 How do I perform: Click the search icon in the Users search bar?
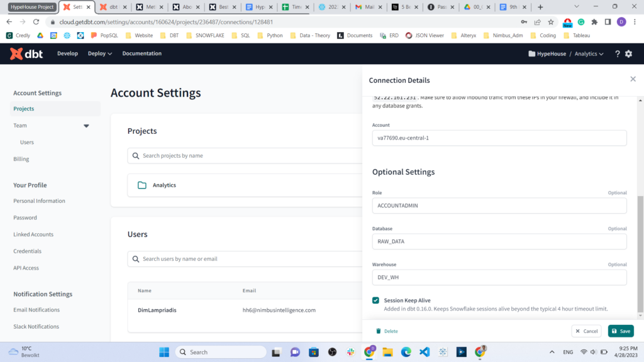136,259
